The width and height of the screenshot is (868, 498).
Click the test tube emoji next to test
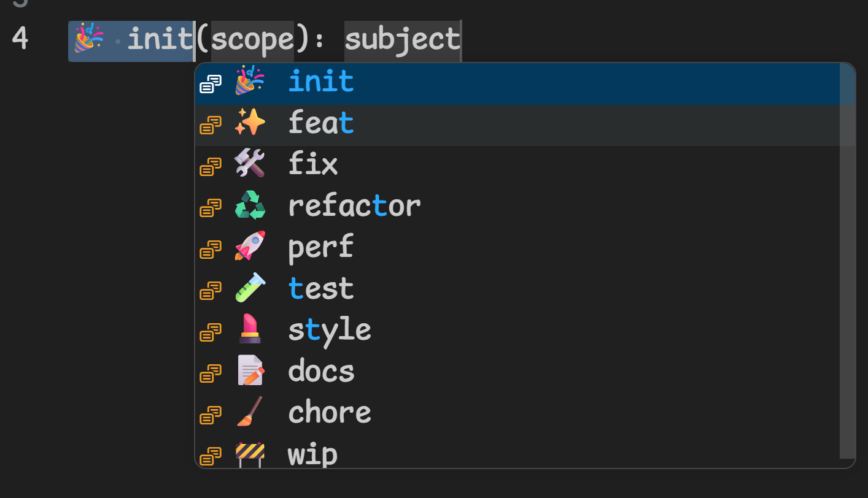pyautogui.click(x=250, y=288)
